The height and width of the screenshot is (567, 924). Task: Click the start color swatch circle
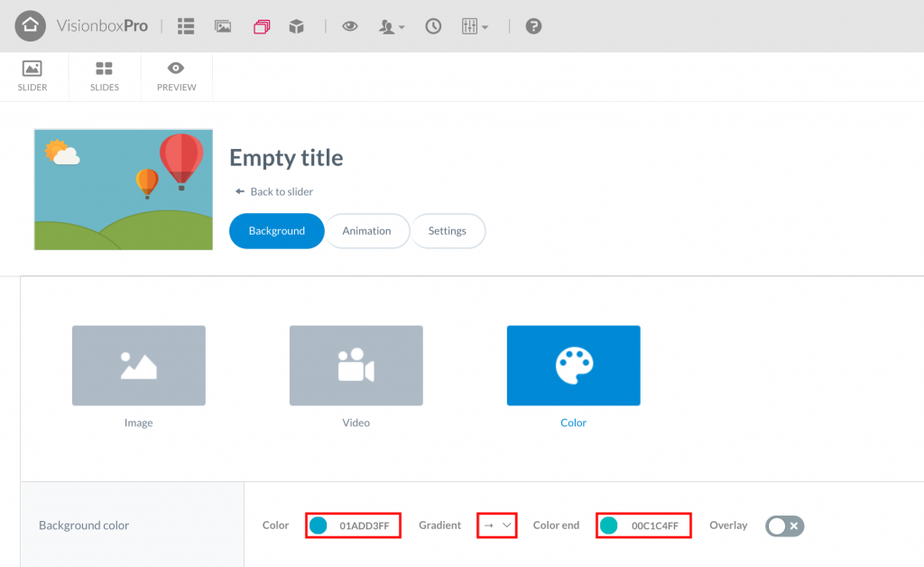[319, 525]
